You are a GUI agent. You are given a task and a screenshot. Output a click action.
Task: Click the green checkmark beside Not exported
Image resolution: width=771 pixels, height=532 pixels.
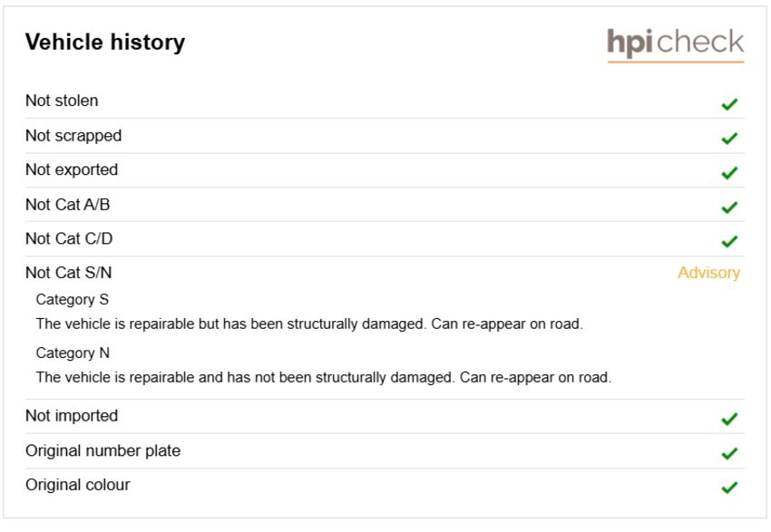click(729, 173)
